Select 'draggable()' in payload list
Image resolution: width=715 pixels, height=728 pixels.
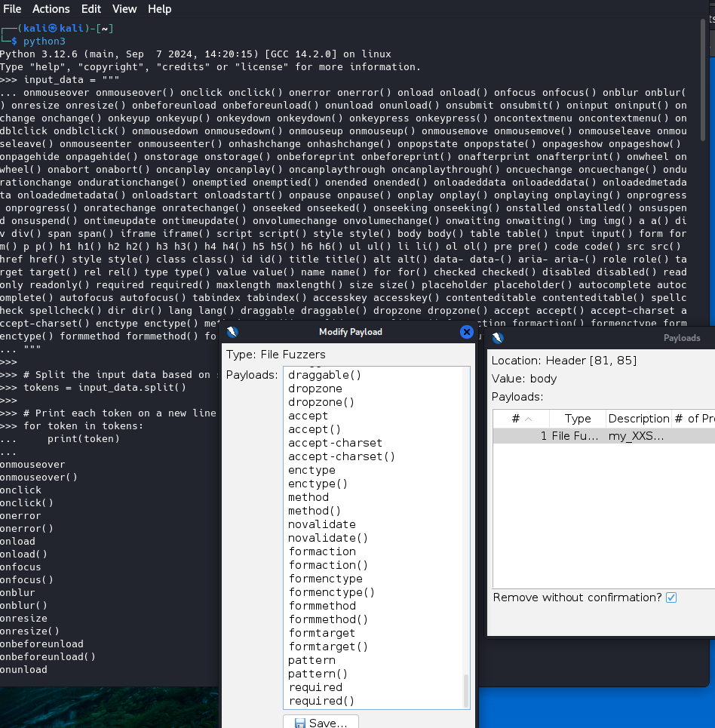pos(324,375)
